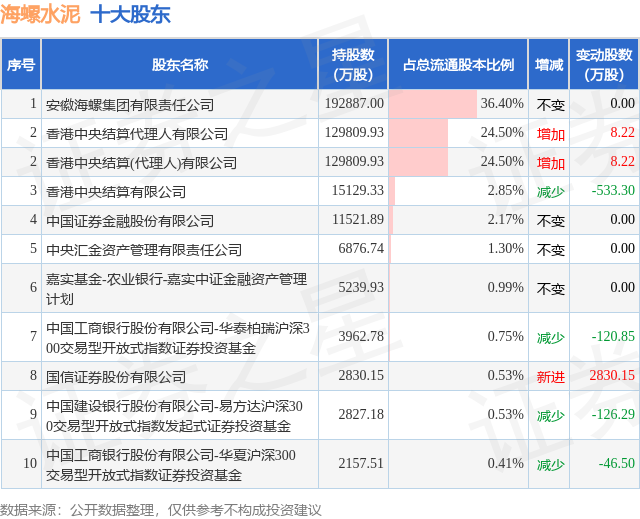Screen dimensions: 640x519
Task: Click the change value -46.50
Action: point(617,463)
